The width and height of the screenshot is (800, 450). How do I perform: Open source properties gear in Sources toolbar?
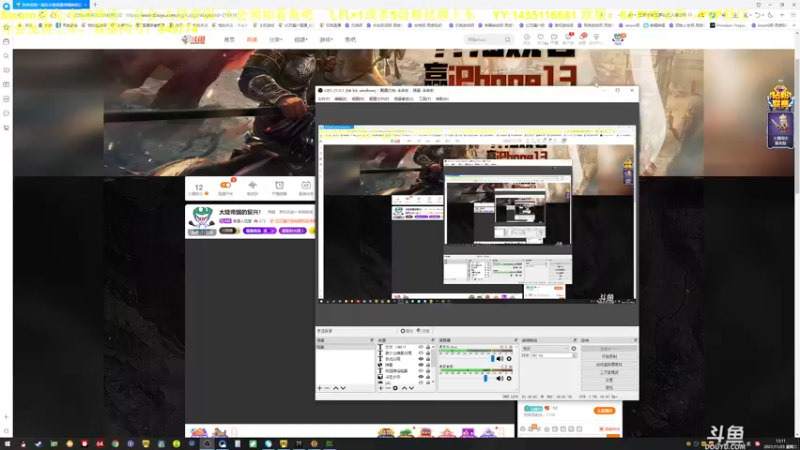(395, 388)
